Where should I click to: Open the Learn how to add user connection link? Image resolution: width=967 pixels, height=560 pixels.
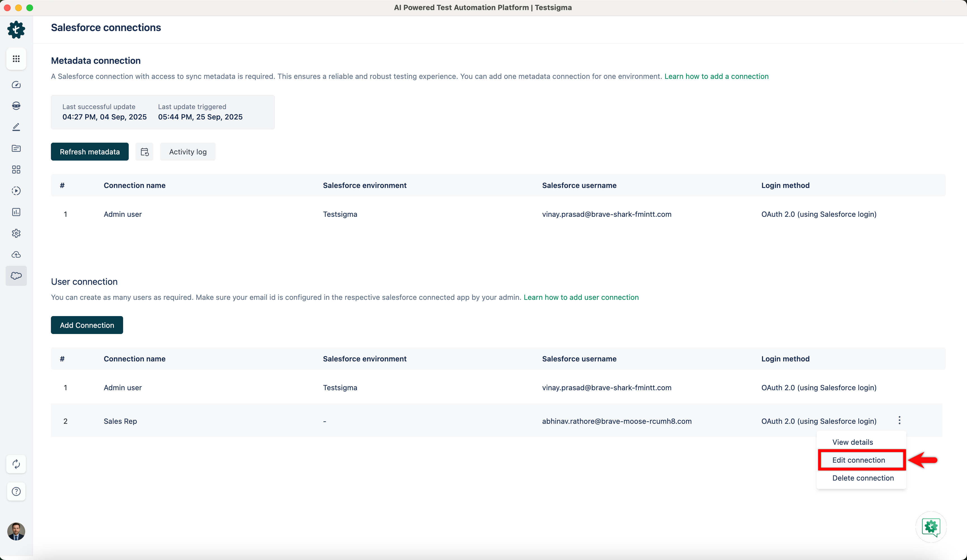(x=581, y=297)
